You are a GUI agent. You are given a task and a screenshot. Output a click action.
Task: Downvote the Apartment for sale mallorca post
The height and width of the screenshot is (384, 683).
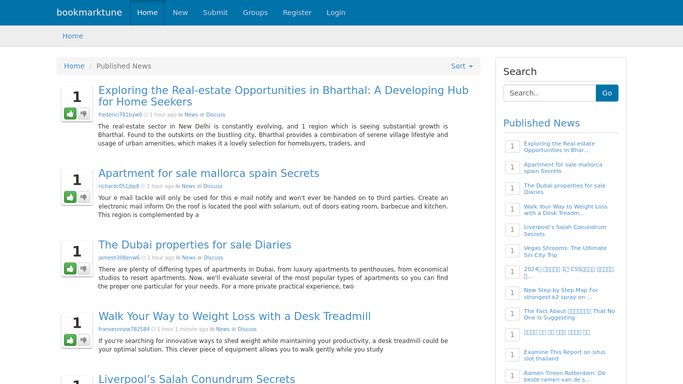(x=84, y=197)
